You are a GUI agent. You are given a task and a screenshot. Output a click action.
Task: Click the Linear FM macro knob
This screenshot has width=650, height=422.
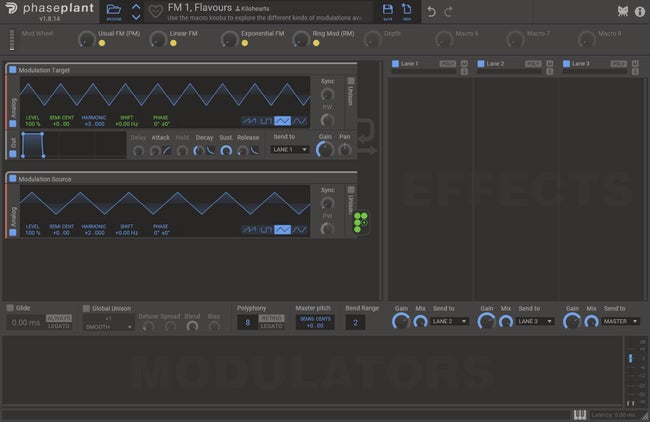pos(158,39)
